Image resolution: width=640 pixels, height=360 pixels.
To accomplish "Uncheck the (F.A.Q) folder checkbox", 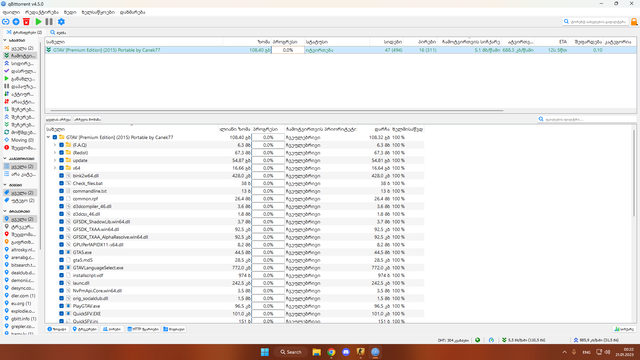I will tap(62, 145).
